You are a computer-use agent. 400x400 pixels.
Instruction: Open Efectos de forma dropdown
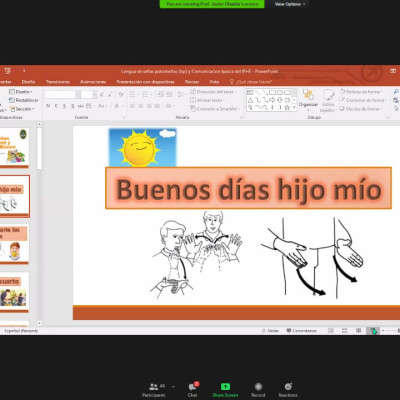click(360, 109)
